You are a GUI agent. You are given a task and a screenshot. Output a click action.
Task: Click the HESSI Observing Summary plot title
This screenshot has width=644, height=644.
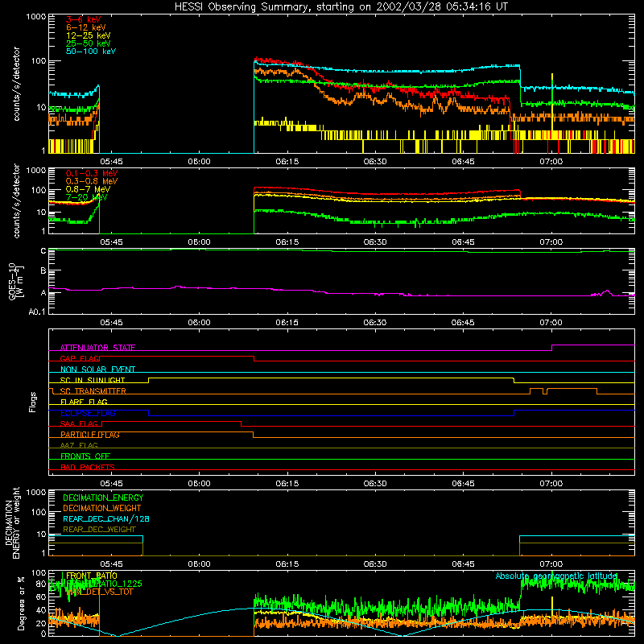(x=341, y=7)
